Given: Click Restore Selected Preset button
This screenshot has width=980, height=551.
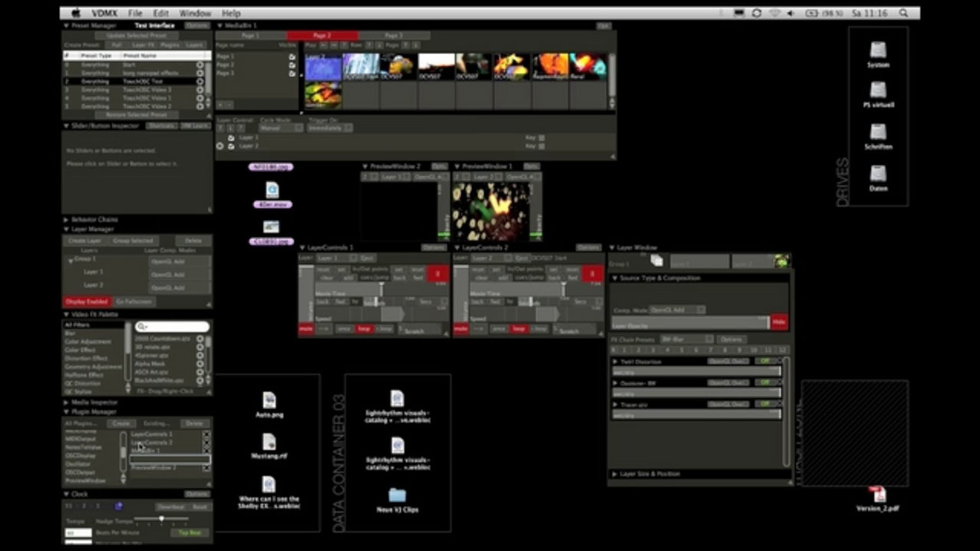Looking at the screenshot, I should 136,115.
